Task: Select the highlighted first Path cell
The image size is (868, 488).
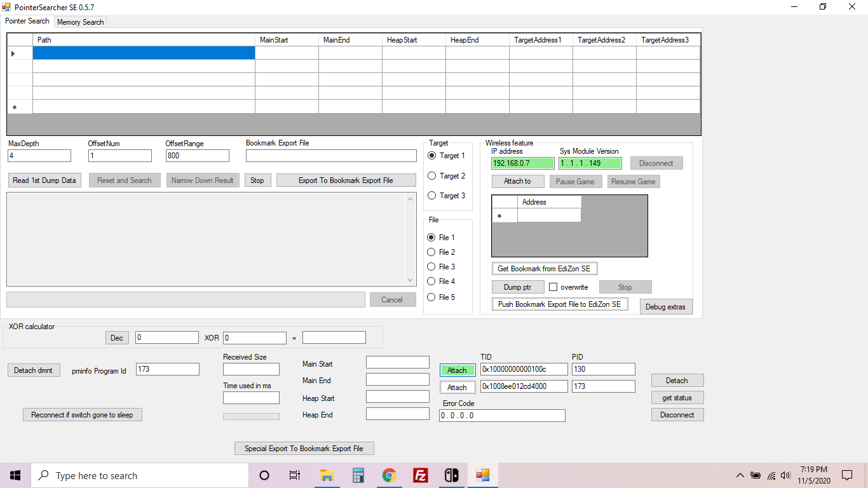Action: (x=144, y=53)
